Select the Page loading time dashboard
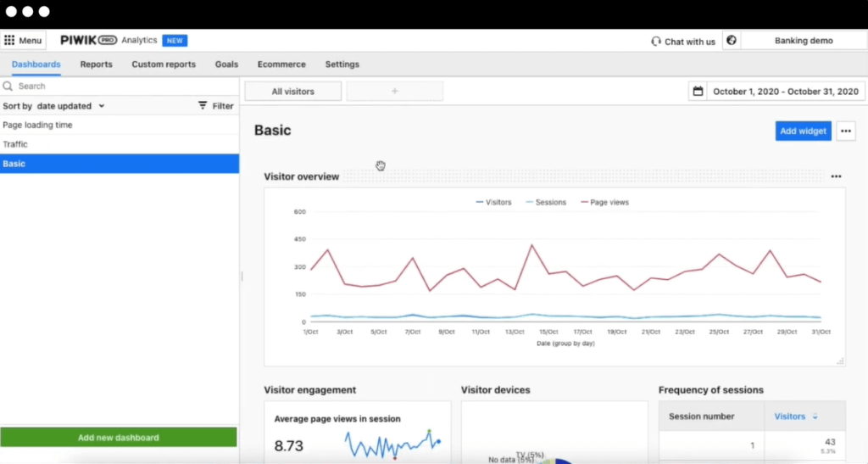The image size is (868, 464). point(120,126)
